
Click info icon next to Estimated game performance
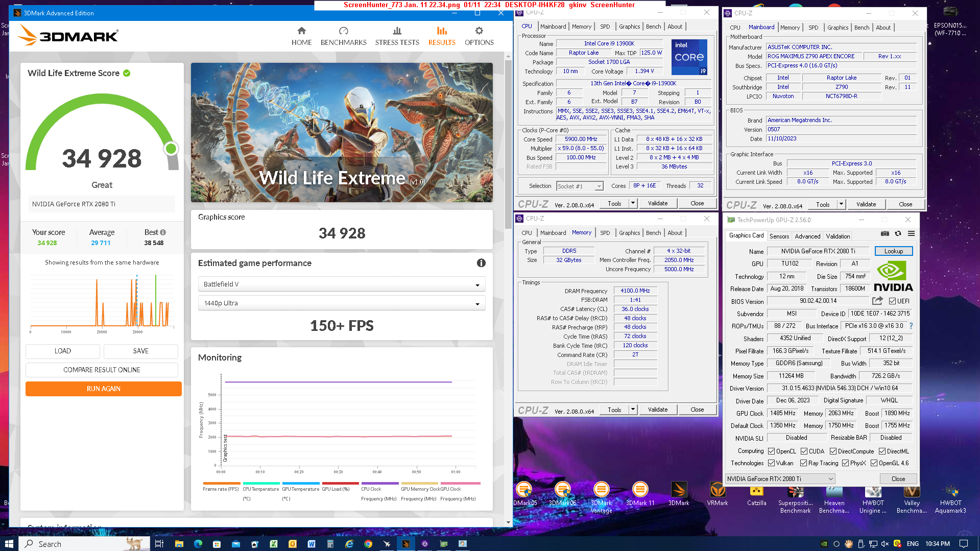[x=481, y=263]
